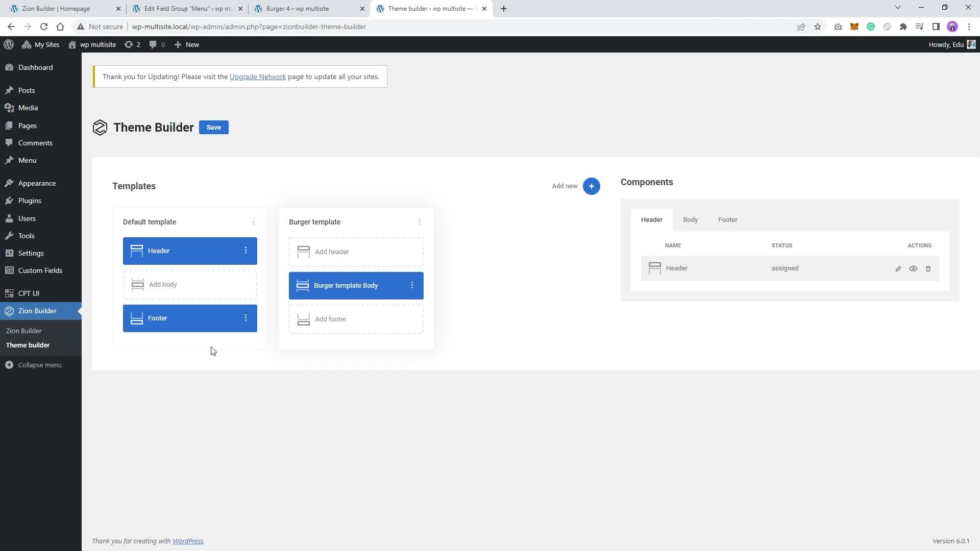
Task: Open the Burger template options menu
Action: [x=420, y=222]
